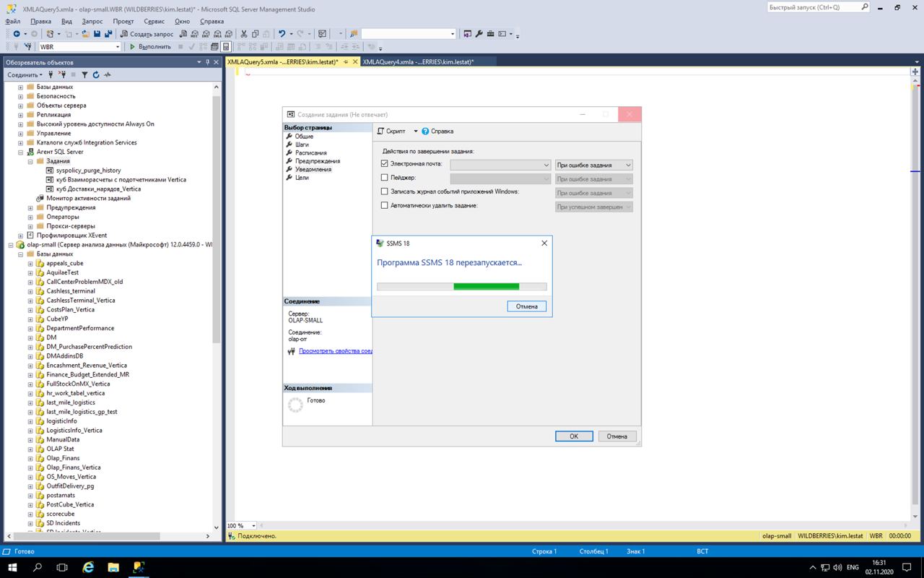Image resolution: width=924 pixels, height=578 pixels.
Task: Click Отмена in the Создание задания dialog
Action: click(x=617, y=436)
